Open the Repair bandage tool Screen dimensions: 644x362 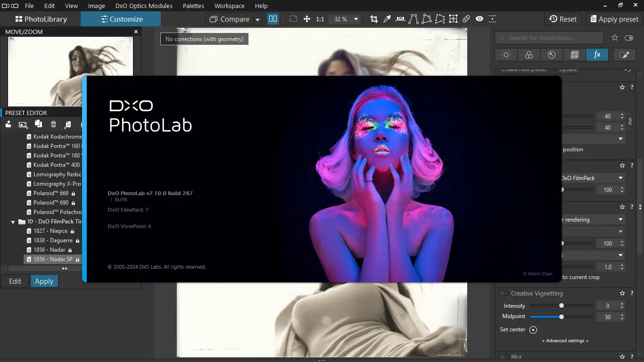[x=466, y=19]
